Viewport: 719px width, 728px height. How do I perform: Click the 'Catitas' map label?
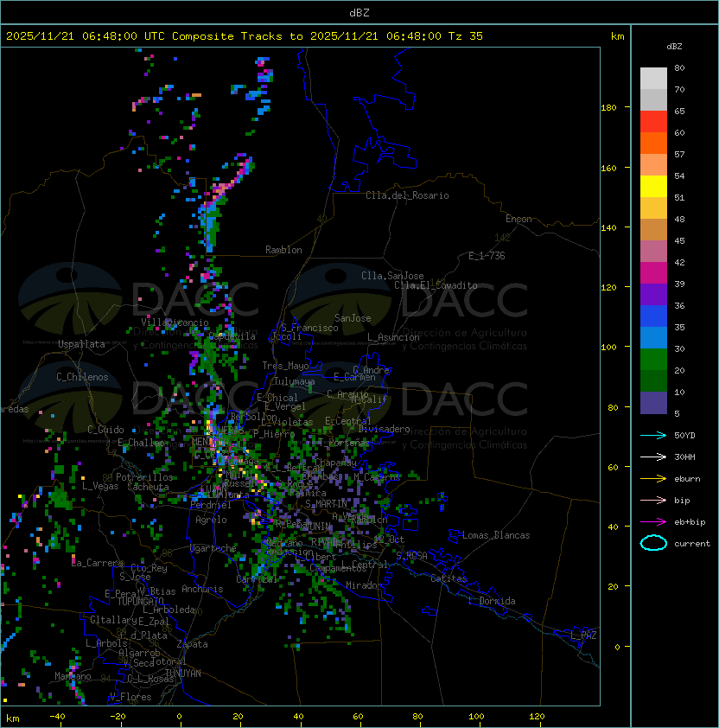pos(449,578)
